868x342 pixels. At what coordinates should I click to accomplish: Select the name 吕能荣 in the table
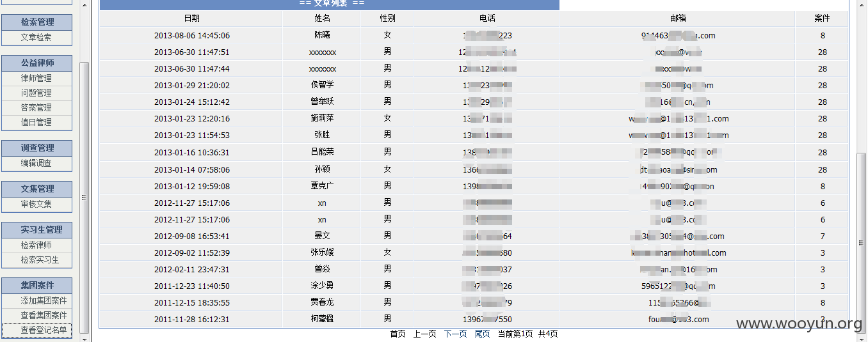tap(322, 153)
